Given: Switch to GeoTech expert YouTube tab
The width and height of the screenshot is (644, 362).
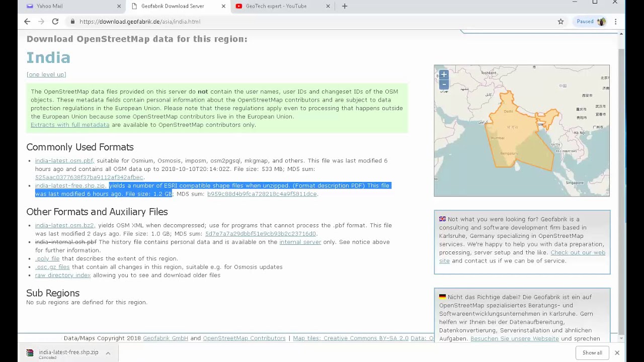Looking at the screenshot, I should click(282, 6).
